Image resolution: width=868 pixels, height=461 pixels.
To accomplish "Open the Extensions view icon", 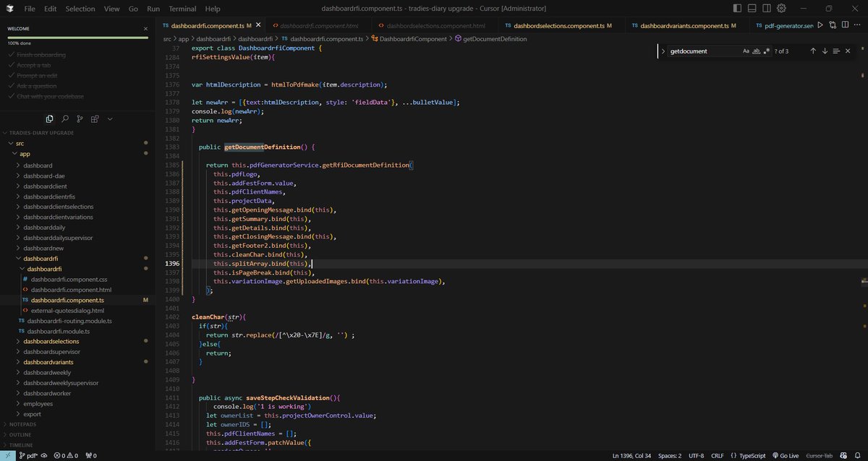I will [x=95, y=119].
